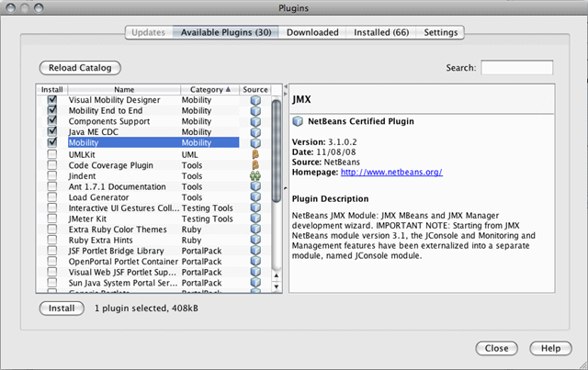
Task: Focus the Search input field
Action: tap(516, 68)
